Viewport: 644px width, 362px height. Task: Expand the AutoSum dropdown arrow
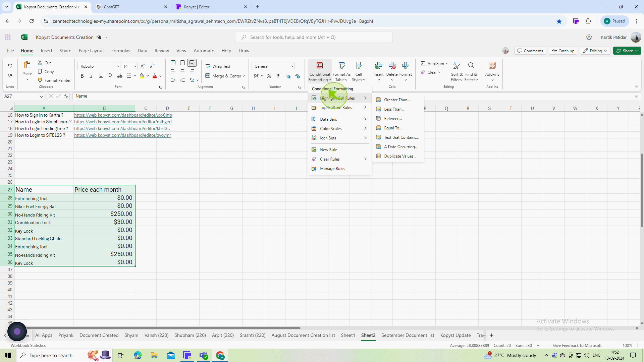click(x=447, y=64)
